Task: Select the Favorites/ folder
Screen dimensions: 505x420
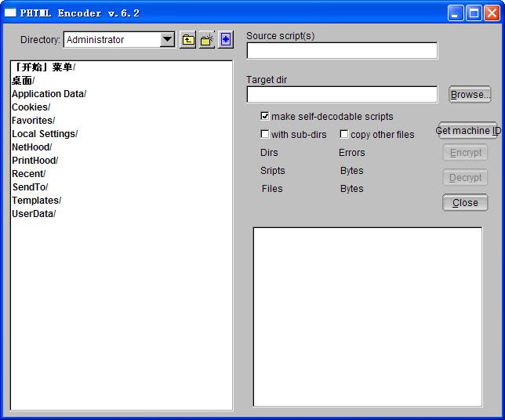Action: click(x=34, y=121)
